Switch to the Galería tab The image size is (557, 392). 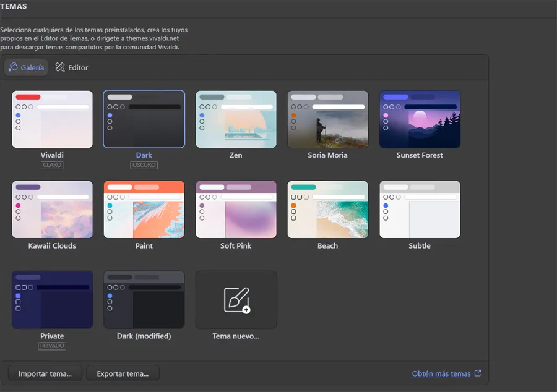pos(26,67)
